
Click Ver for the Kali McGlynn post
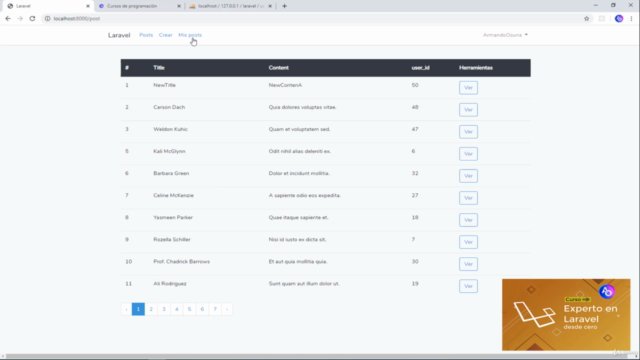click(x=468, y=154)
